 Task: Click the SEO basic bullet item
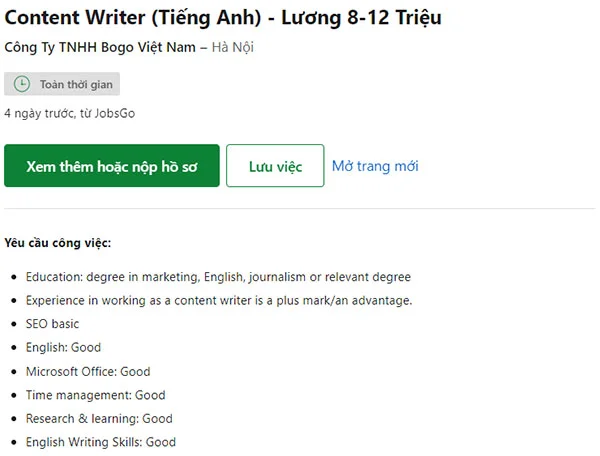tap(52, 324)
